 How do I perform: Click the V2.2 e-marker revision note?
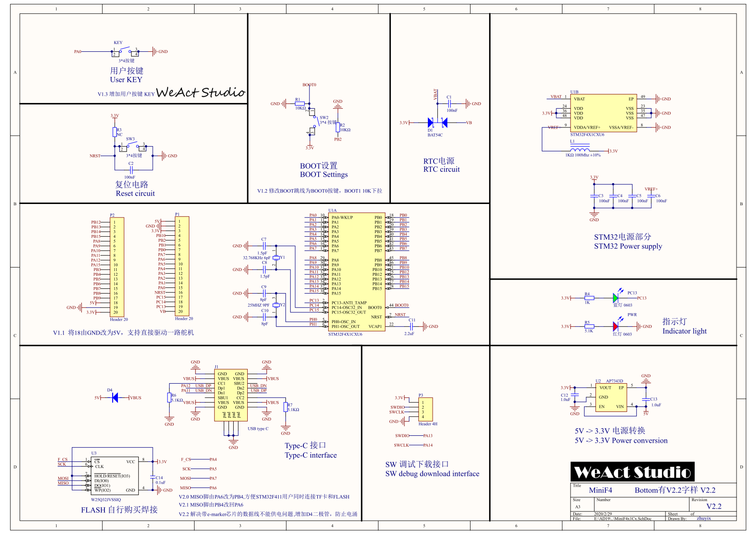click(268, 514)
